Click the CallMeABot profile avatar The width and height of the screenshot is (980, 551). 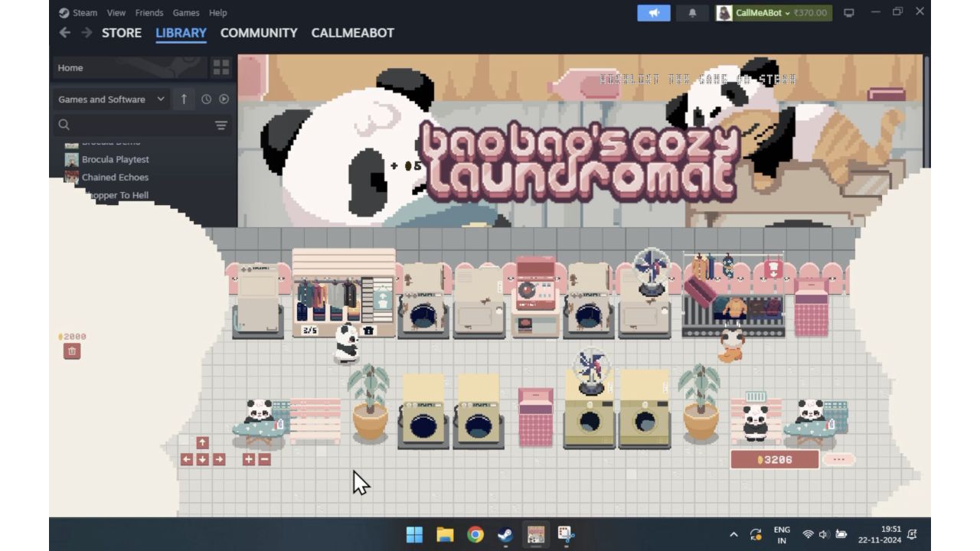(724, 13)
